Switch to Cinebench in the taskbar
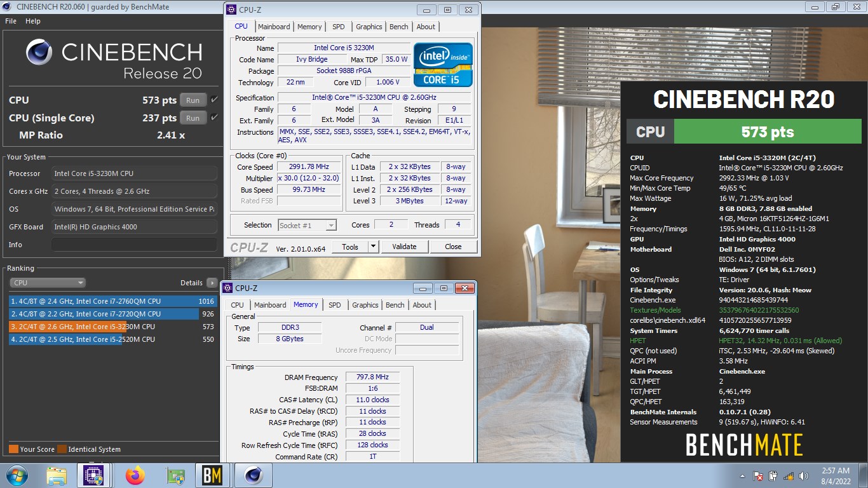Viewport: 868px width, 488px height. pyautogui.click(x=254, y=475)
